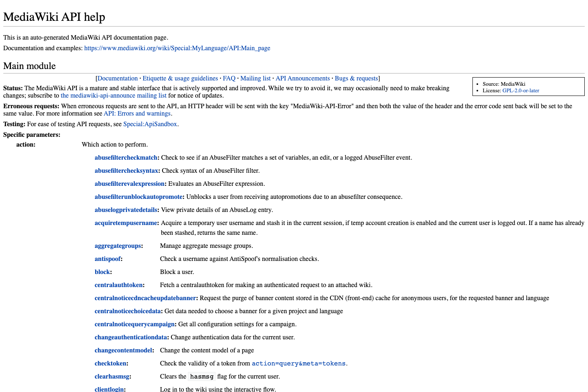Select the abusefilterchecksyntax action link
The width and height of the screenshot is (588, 392).
coord(126,170)
